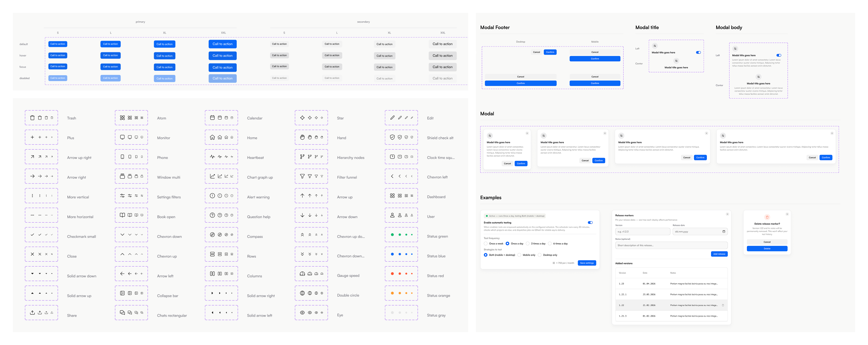The width and height of the screenshot is (868, 345).
Task: Click the largest Calendar icon in the icon grid
Action: click(212, 118)
